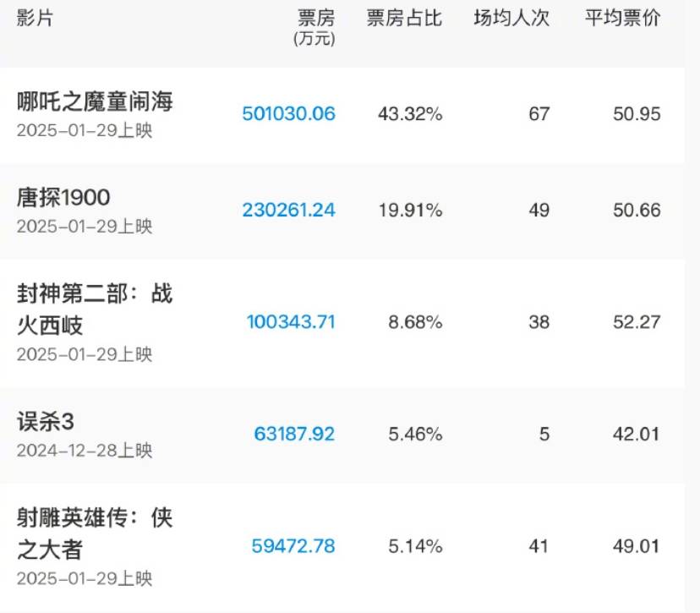The height and width of the screenshot is (613, 700).
Task: Click the 场均人次 column header
Action: click(x=511, y=19)
